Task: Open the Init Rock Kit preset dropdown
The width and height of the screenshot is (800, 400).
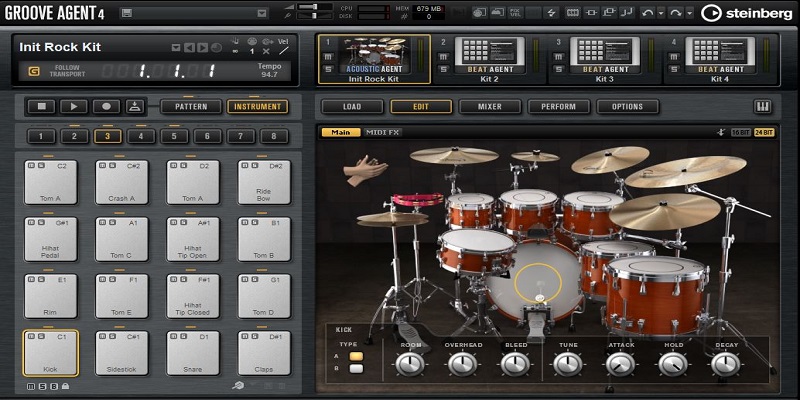Action: pos(176,48)
